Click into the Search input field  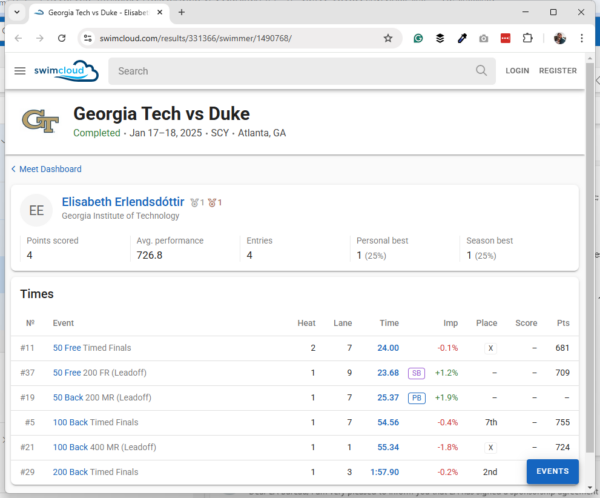[290, 71]
